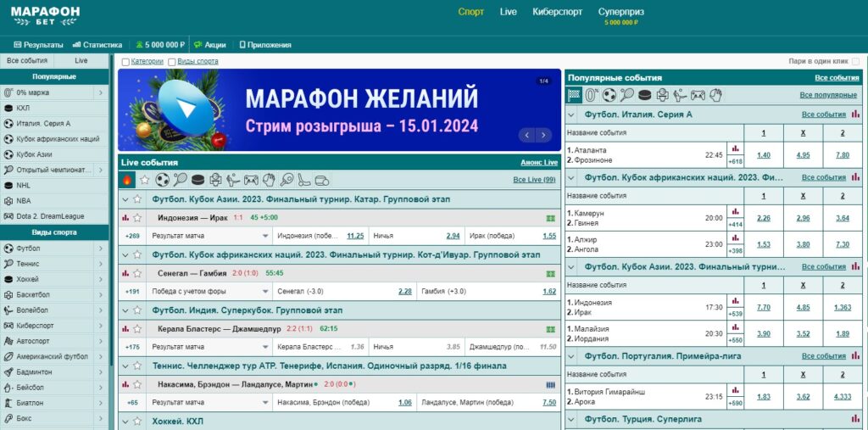Follow the Анонс Live link
Viewport: 868px width, 430px height.
[539, 163]
